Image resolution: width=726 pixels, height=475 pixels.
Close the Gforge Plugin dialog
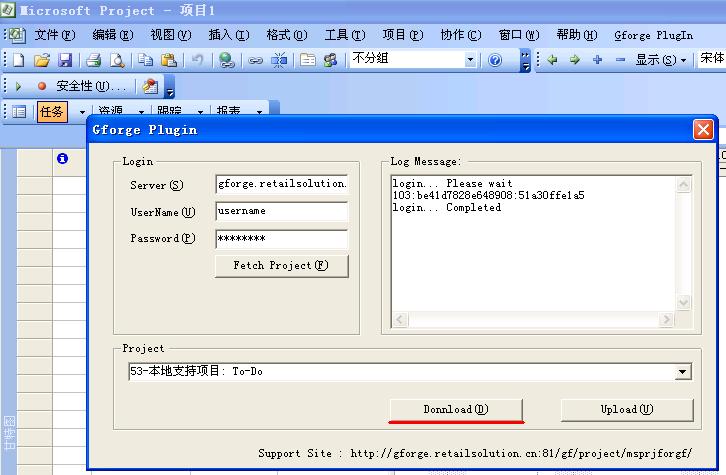tap(703, 130)
